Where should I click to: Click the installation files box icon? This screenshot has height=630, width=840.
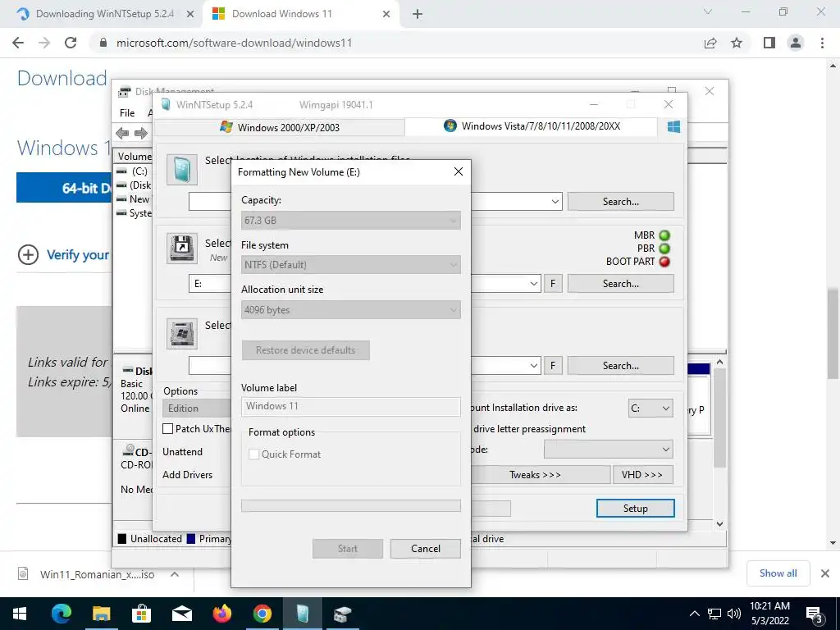pyautogui.click(x=182, y=170)
